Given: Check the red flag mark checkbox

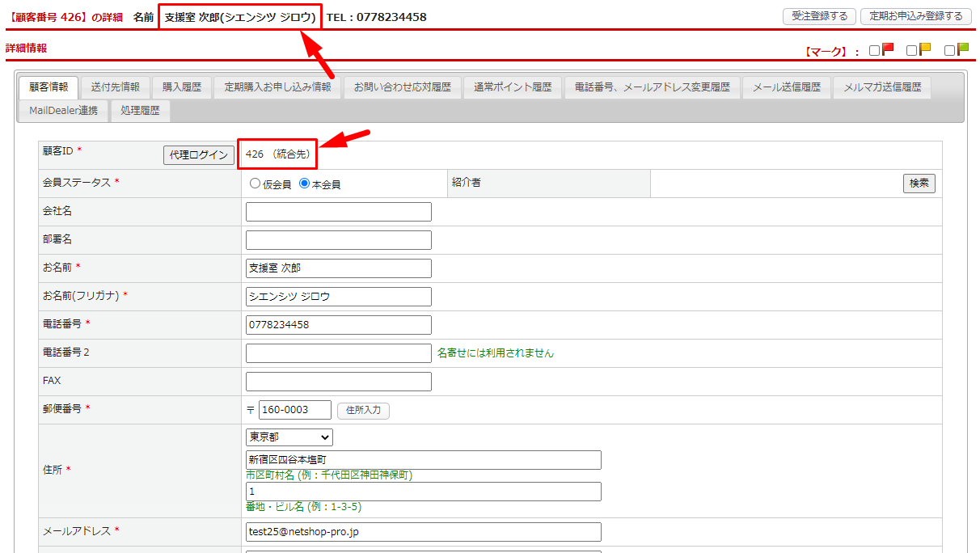Looking at the screenshot, I should tap(874, 51).
